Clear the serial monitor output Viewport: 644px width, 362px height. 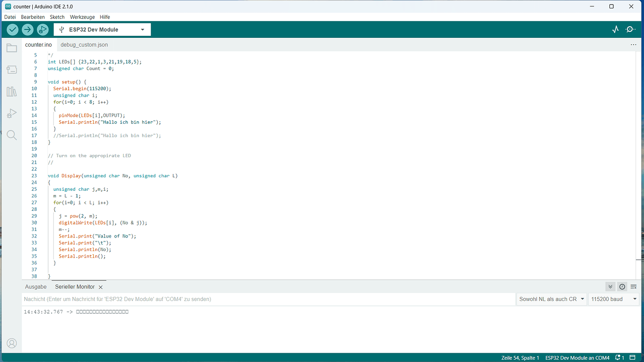[x=633, y=286]
